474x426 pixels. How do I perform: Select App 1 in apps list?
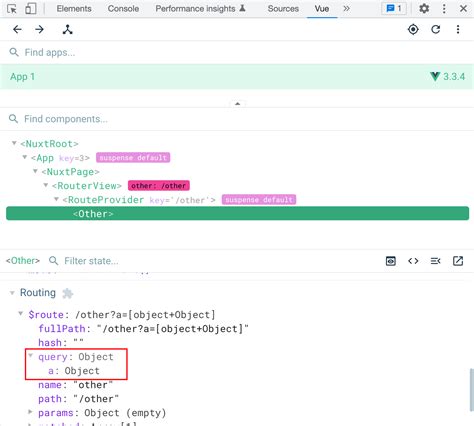(237, 77)
